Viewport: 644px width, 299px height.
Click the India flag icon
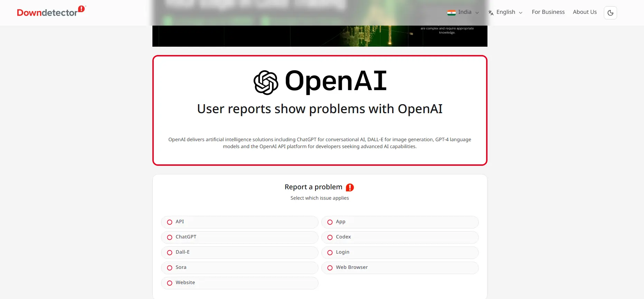[x=451, y=12]
